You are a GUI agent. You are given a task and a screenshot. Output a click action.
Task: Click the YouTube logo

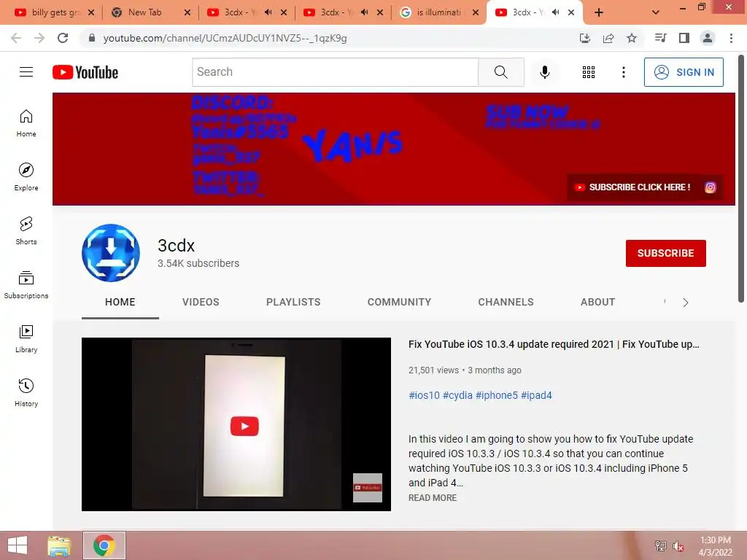[85, 72]
